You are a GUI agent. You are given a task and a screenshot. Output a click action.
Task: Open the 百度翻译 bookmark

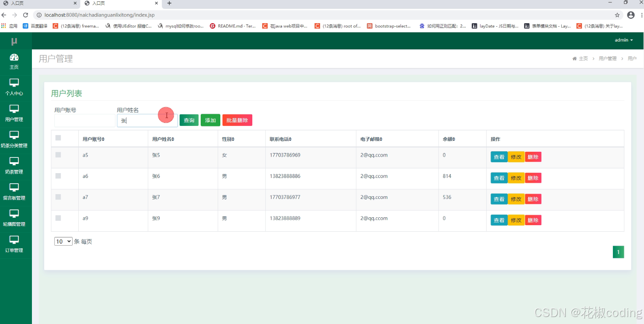[x=35, y=26]
